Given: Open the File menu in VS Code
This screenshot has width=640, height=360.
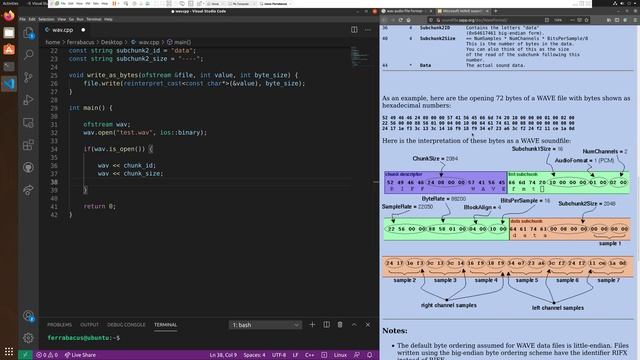Looking at the screenshot, I should [22, 19].
